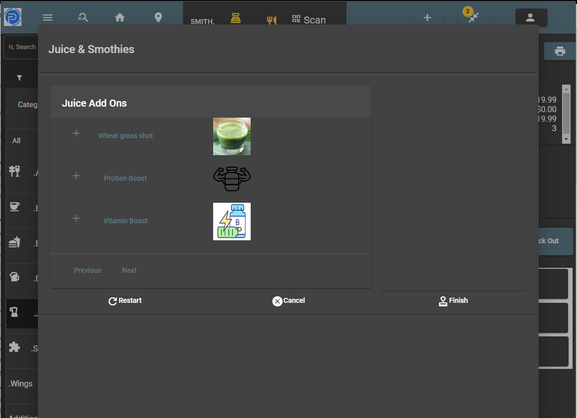
Task: Restart the Juice & Smothies prompt
Action: click(x=125, y=301)
